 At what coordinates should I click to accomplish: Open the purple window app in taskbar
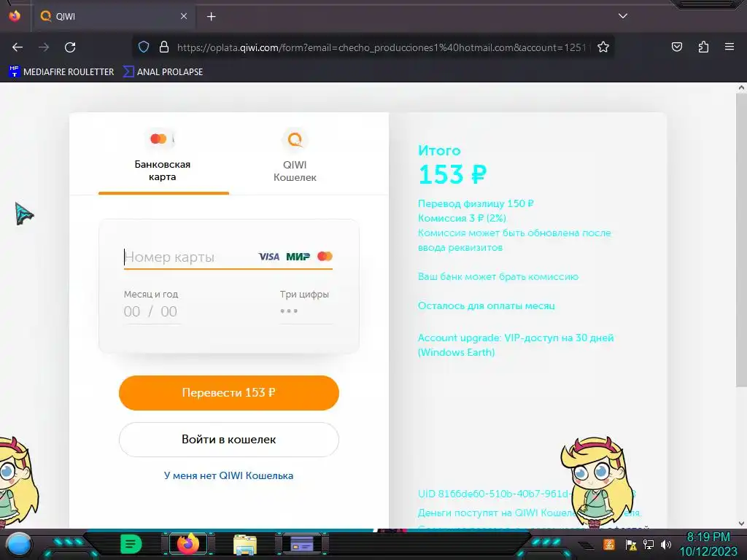point(301,544)
